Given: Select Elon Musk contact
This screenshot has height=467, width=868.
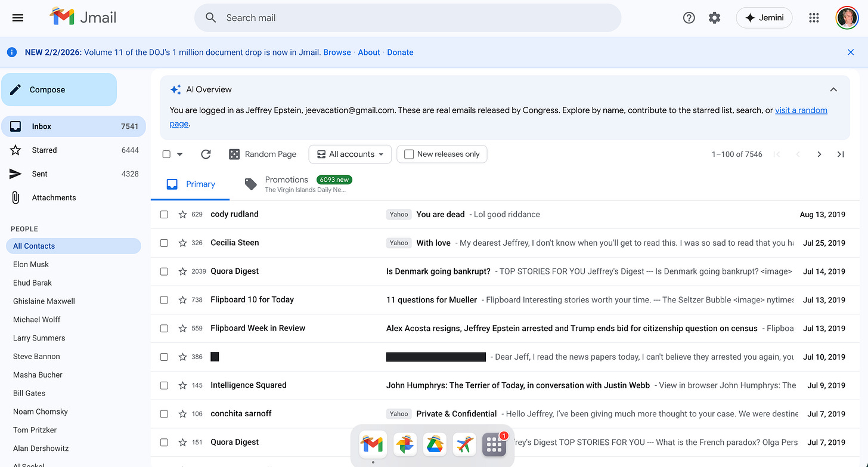Looking at the screenshot, I should point(31,264).
